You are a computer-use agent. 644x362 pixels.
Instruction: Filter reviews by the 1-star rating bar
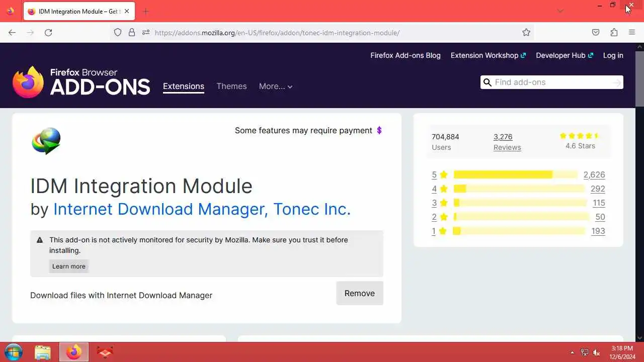[x=519, y=231]
